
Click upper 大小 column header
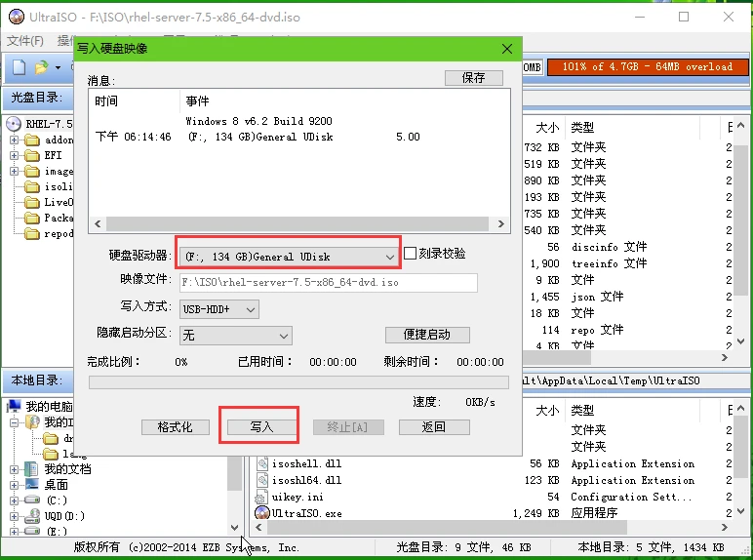point(547,127)
